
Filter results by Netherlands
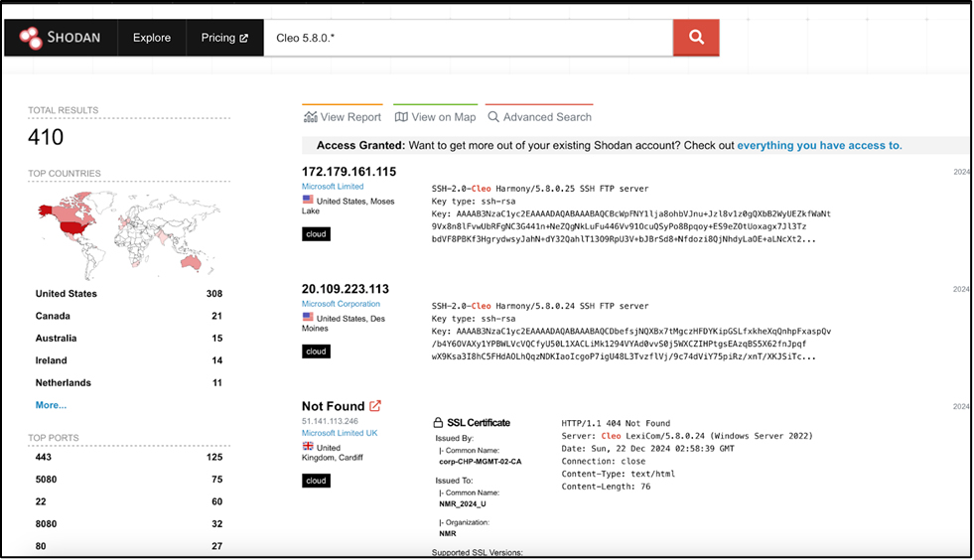129,383
